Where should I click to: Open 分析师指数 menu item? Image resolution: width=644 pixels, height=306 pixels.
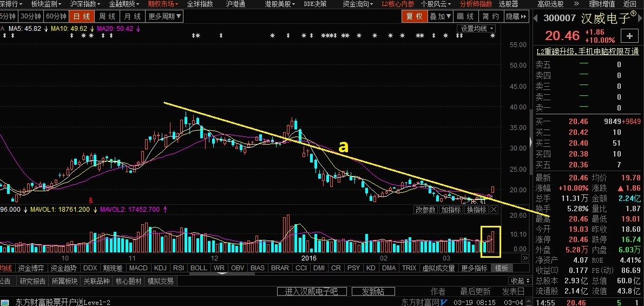476,4
